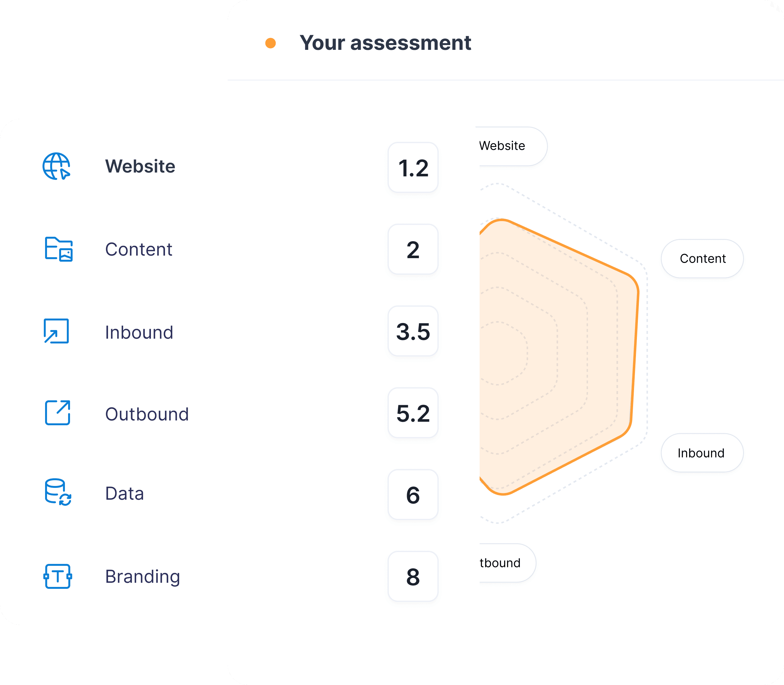The image size is (784, 685).
Task: Click the Website score box showing 1.2
Action: click(x=413, y=168)
